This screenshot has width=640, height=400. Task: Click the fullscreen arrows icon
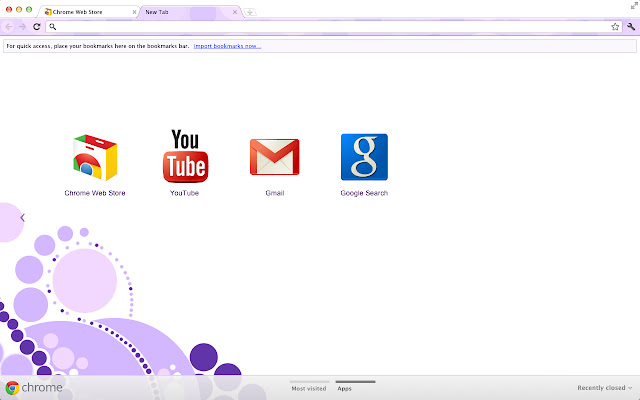tap(634, 5)
